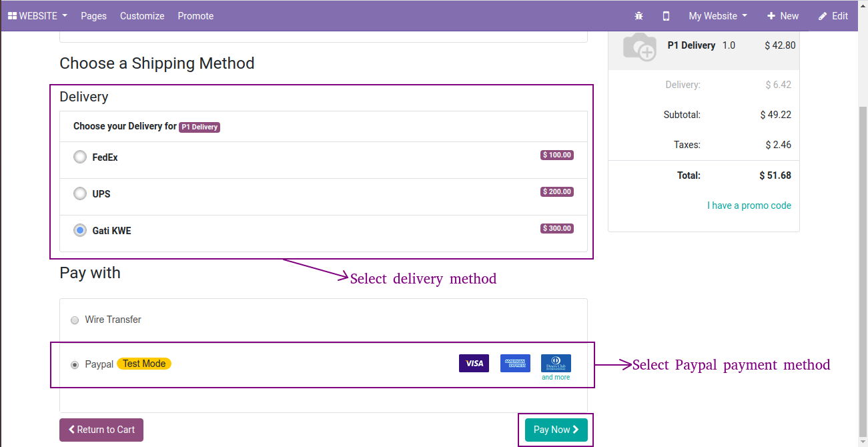Click the P1 Delivery tag in delivery header
The image size is (868, 447).
click(199, 127)
